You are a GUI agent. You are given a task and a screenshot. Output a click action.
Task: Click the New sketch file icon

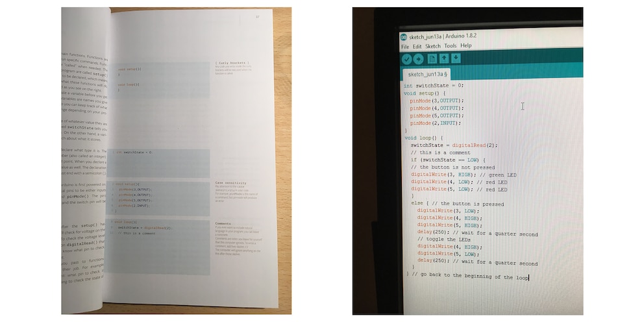pyautogui.click(x=432, y=58)
